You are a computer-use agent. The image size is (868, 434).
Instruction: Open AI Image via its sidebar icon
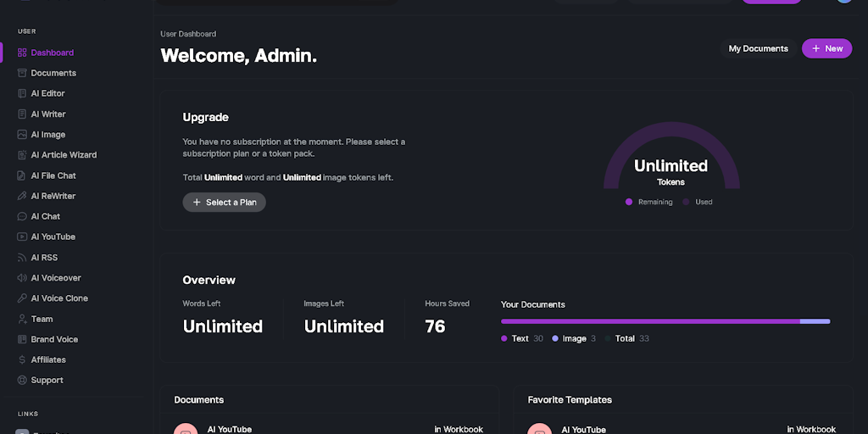tap(23, 135)
